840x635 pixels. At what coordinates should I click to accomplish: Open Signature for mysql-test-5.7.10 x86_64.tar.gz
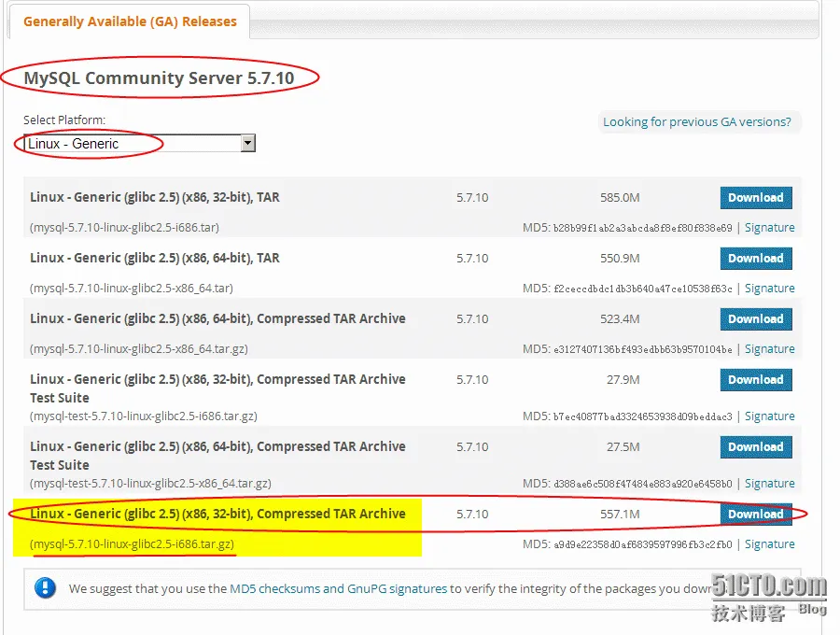click(770, 484)
